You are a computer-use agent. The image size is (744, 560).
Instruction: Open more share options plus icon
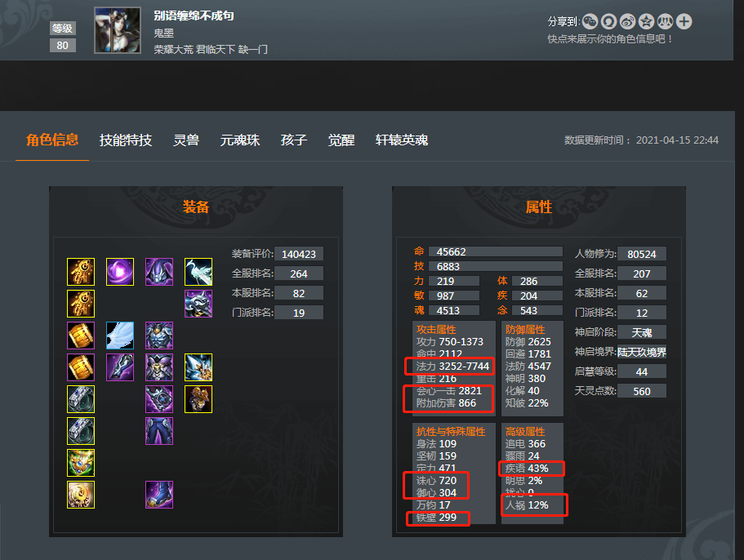684,21
